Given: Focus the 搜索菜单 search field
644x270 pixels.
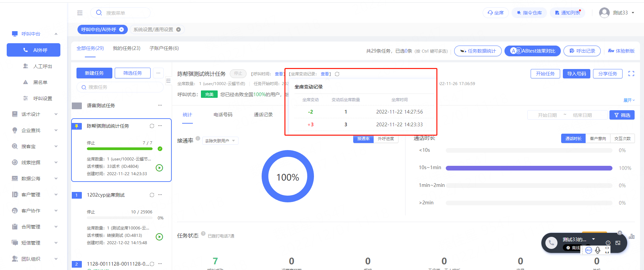Looking at the screenshot, I should click(120, 13).
